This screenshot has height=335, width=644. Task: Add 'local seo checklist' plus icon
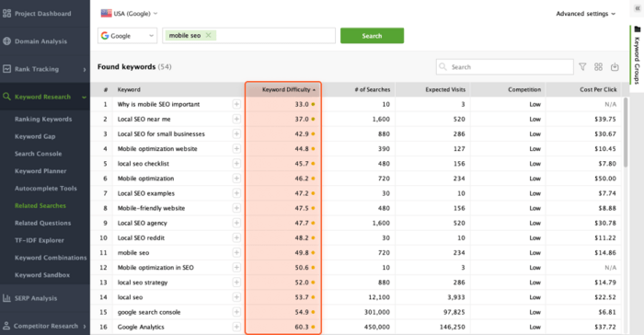tap(236, 164)
